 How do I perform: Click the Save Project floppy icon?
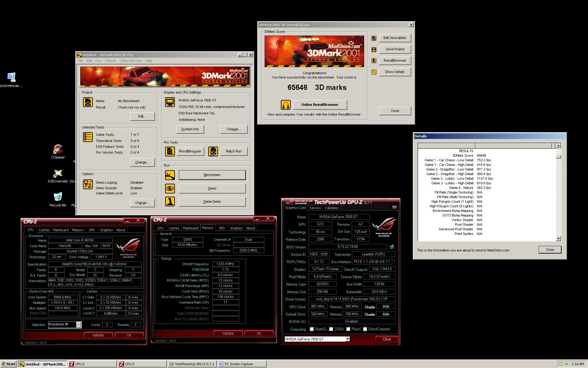click(x=374, y=49)
